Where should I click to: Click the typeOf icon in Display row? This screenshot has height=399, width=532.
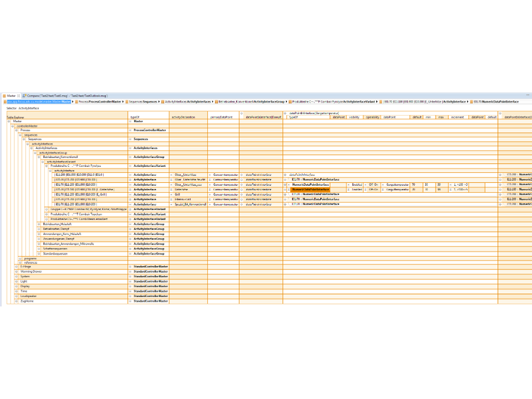(131, 286)
